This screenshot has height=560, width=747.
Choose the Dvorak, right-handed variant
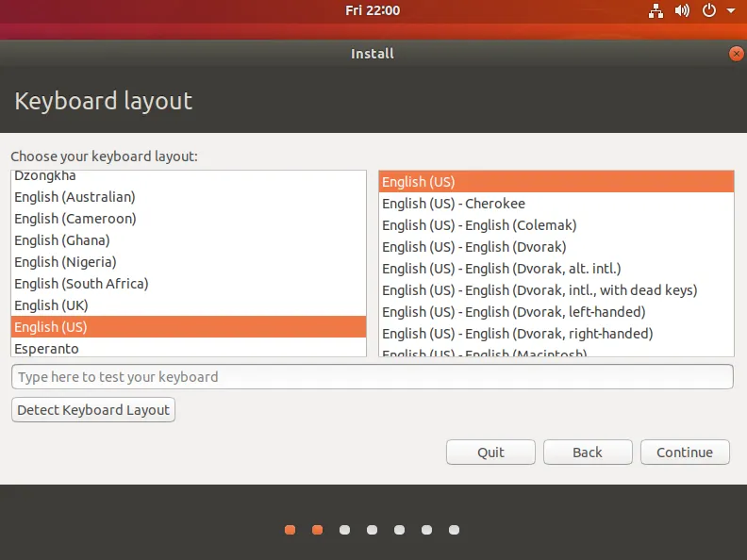point(556,334)
